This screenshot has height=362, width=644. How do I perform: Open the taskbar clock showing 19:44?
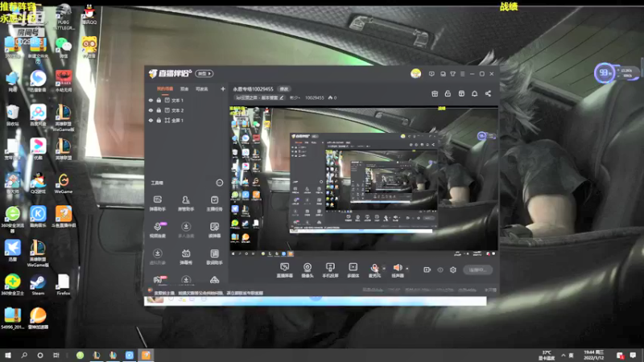(593, 356)
